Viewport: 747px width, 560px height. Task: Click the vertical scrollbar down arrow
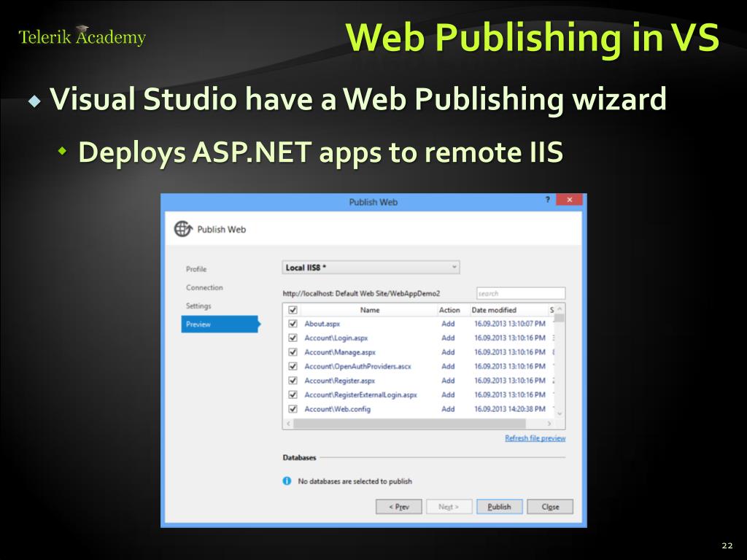coord(560,414)
